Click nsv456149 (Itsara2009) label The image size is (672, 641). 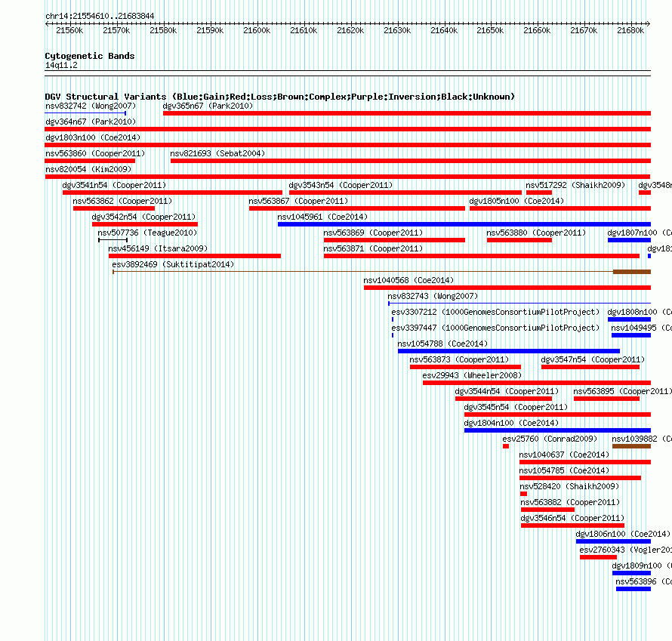[x=158, y=248]
